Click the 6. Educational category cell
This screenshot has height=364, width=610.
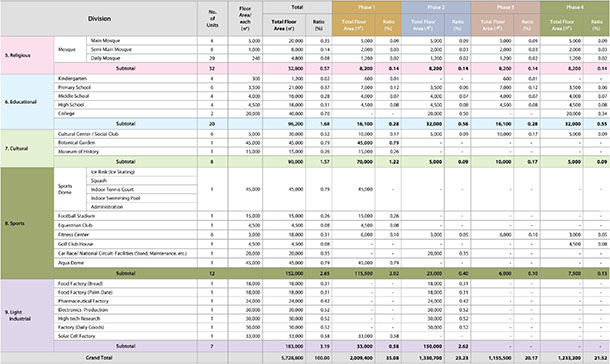(x=27, y=102)
